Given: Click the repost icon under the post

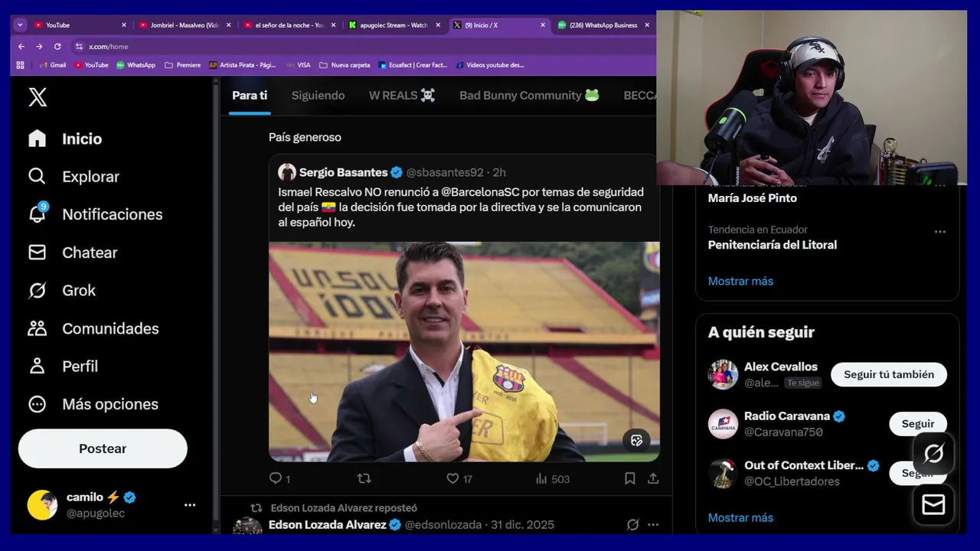Looking at the screenshot, I should [x=364, y=478].
